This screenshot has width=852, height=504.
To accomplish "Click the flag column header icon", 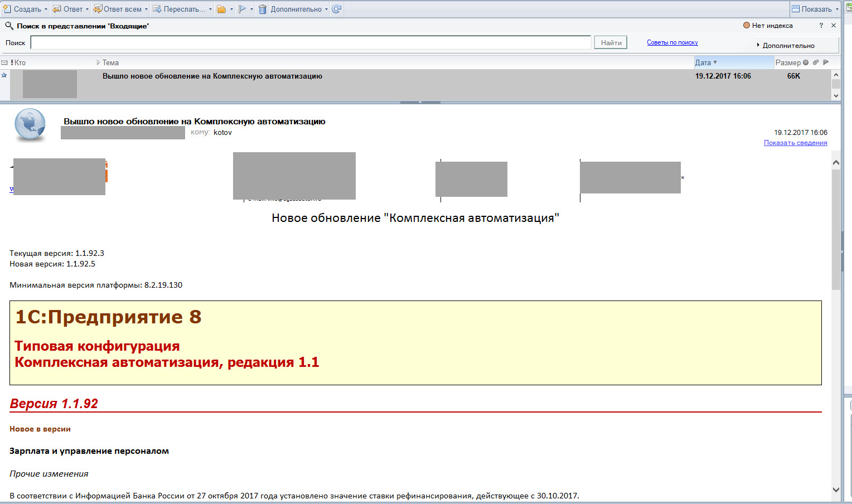I will 826,62.
